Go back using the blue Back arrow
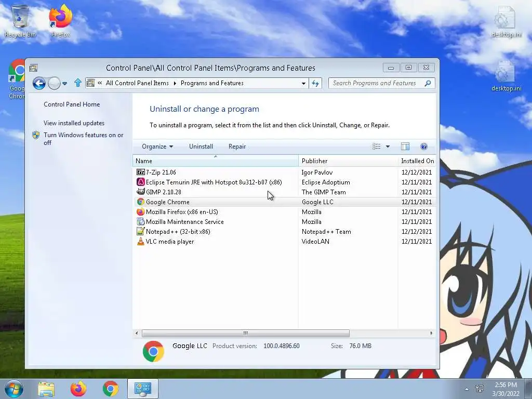 coord(39,83)
